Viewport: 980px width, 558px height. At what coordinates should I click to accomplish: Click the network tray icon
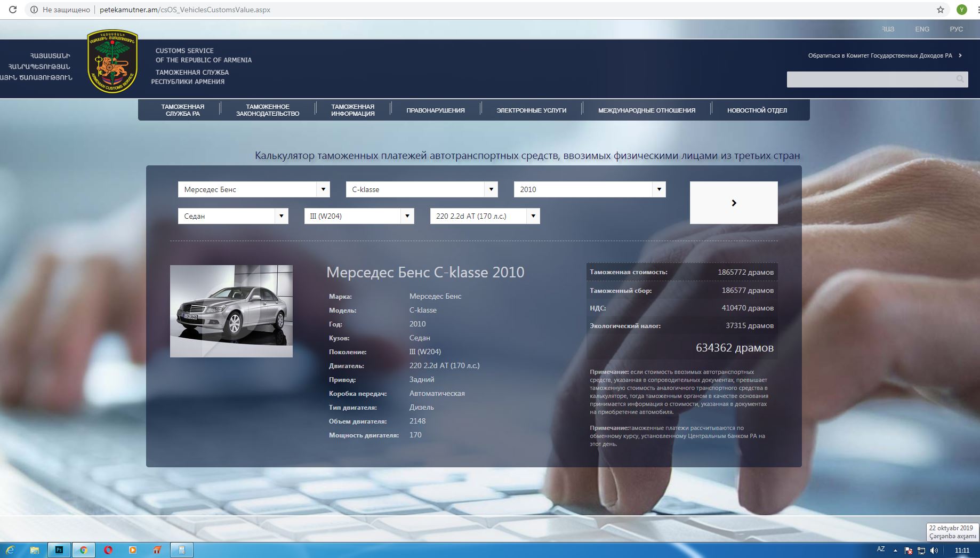[921, 551]
